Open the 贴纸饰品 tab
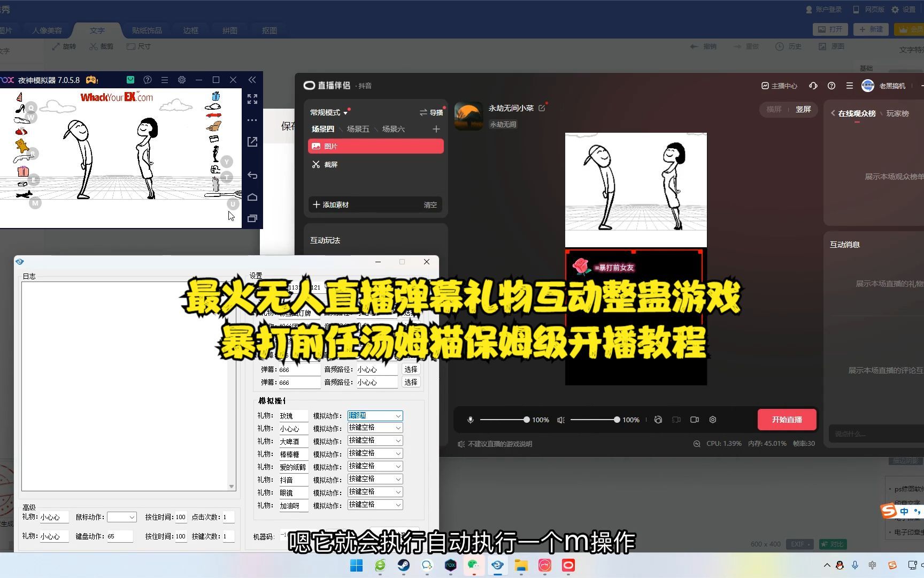 [146, 30]
